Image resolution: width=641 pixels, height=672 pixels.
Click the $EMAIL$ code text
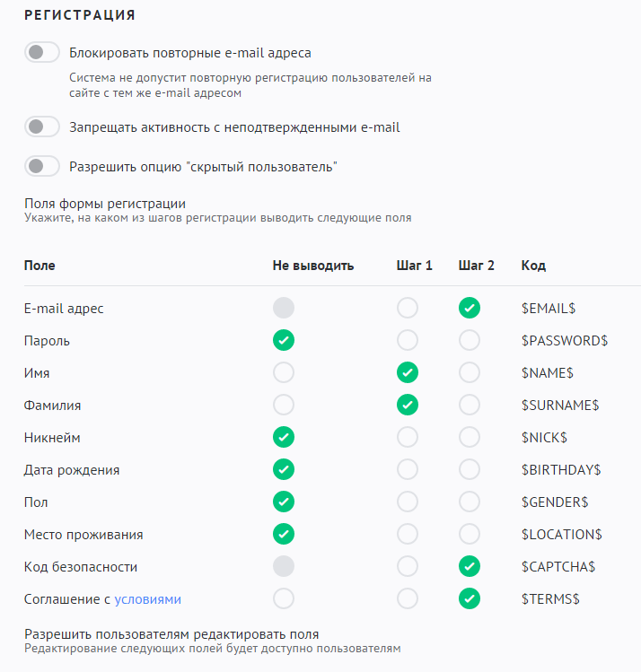(549, 309)
